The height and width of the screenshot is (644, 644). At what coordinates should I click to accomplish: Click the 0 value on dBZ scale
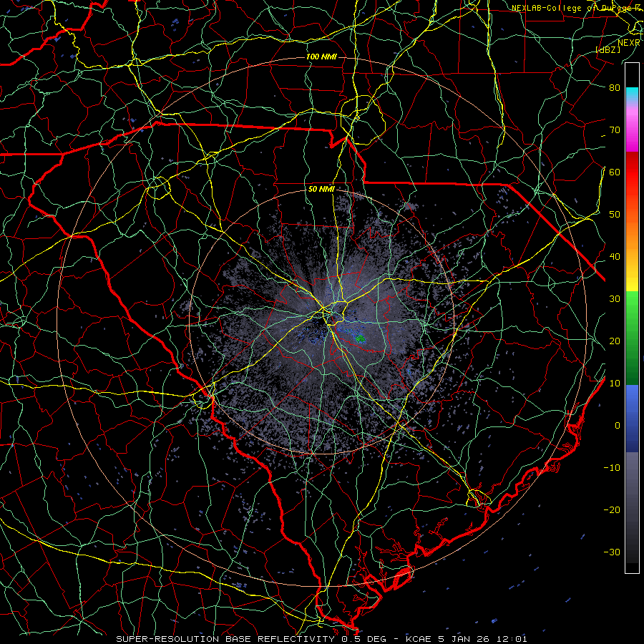click(x=617, y=426)
